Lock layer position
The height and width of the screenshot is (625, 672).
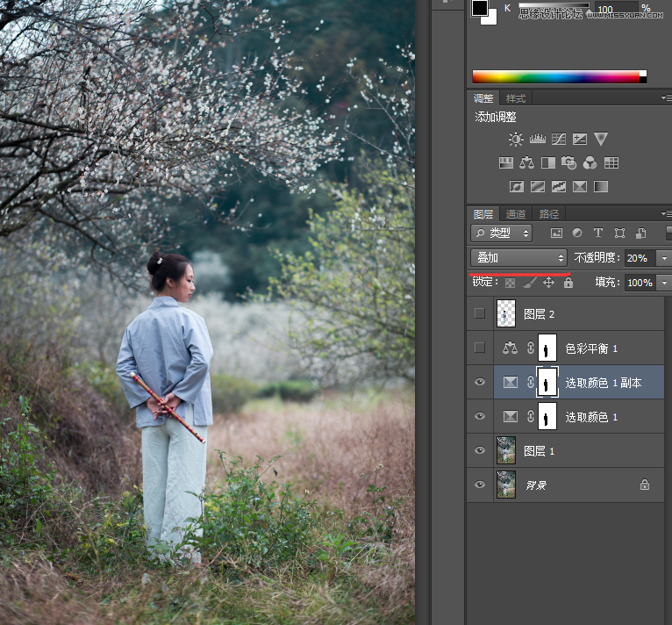pyautogui.click(x=548, y=283)
